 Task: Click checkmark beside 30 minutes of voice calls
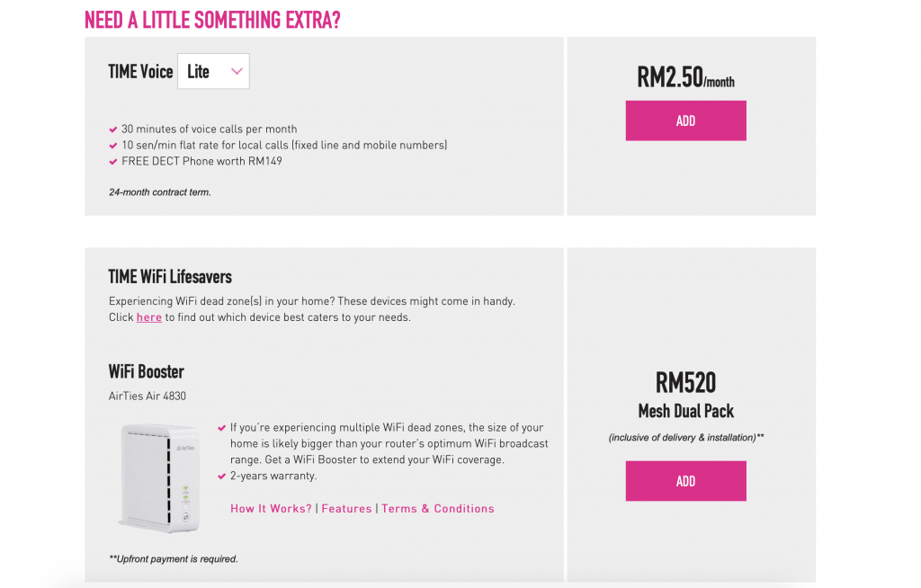click(x=113, y=129)
